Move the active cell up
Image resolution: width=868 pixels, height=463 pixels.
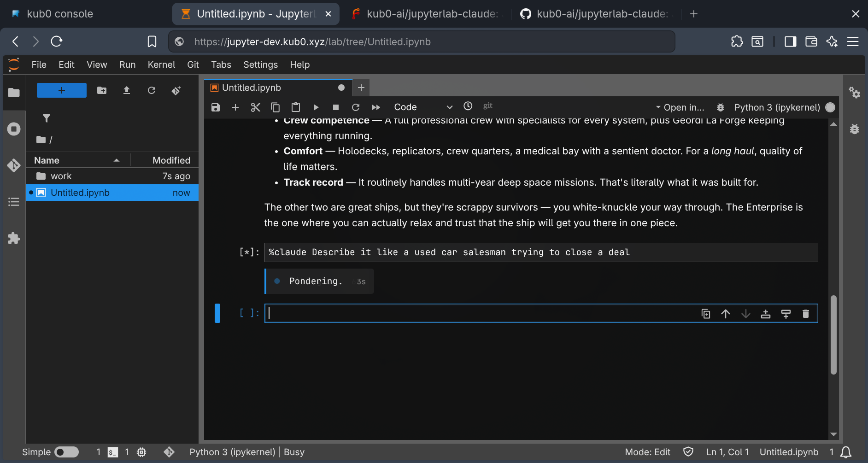(726, 314)
